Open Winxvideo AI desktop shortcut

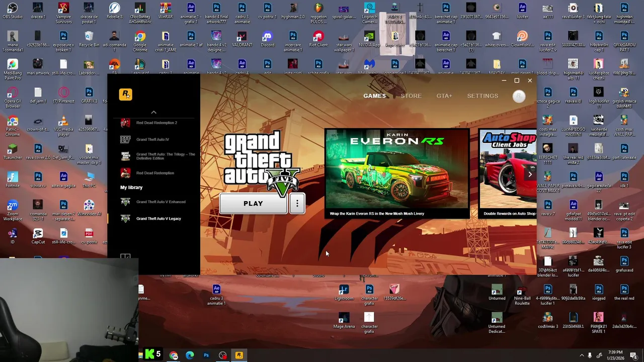tap(89, 208)
